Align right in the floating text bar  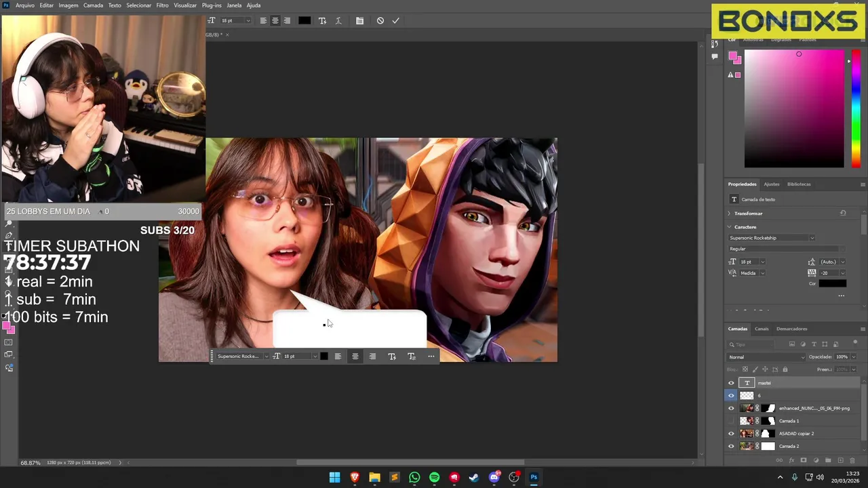coord(372,357)
